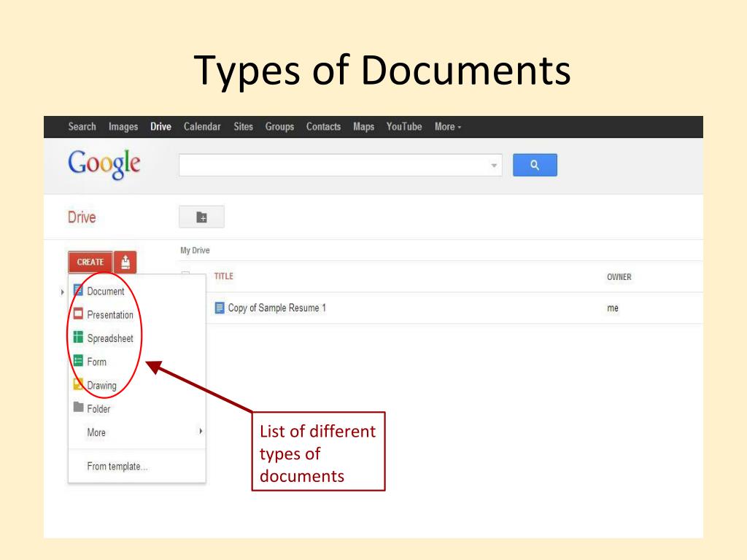
Task: Click the OWNER column header
Action: (619, 276)
